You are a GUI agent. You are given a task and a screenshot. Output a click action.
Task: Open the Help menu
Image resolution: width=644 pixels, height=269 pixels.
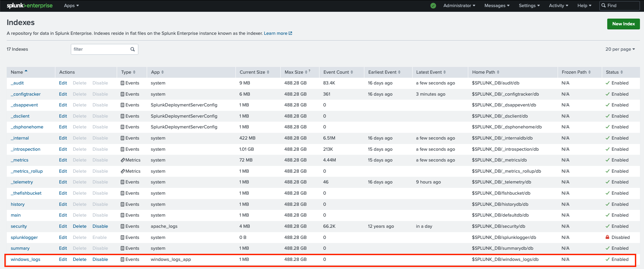(584, 5)
